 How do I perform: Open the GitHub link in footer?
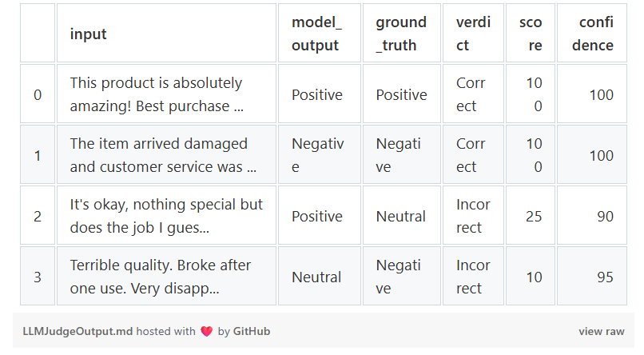[x=252, y=331]
